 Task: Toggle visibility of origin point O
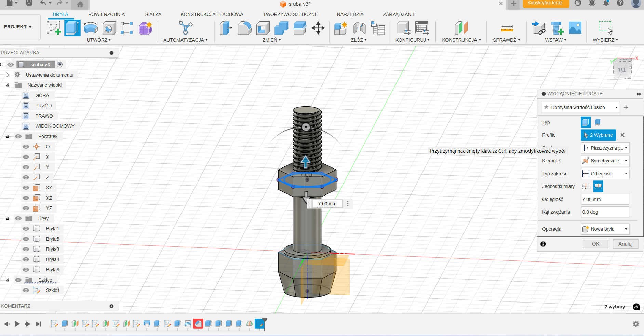(x=26, y=147)
